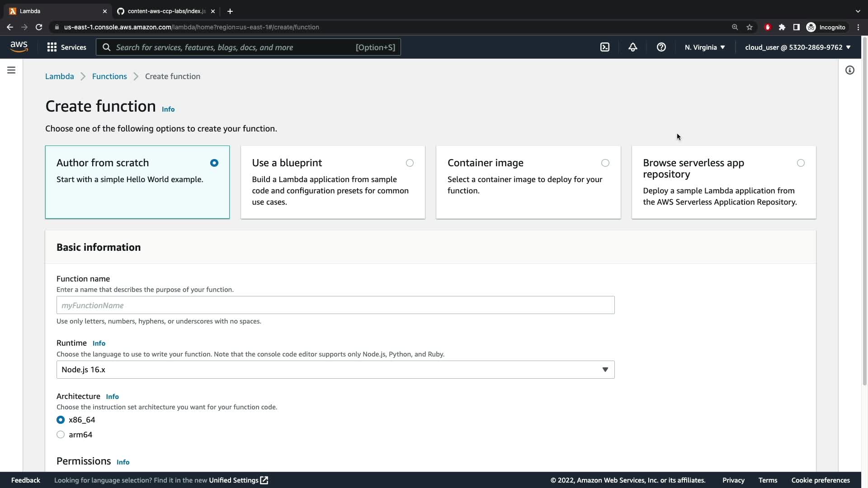Click the AWS logo home icon
Viewport: 868px width, 488px height.
click(19, 47)
